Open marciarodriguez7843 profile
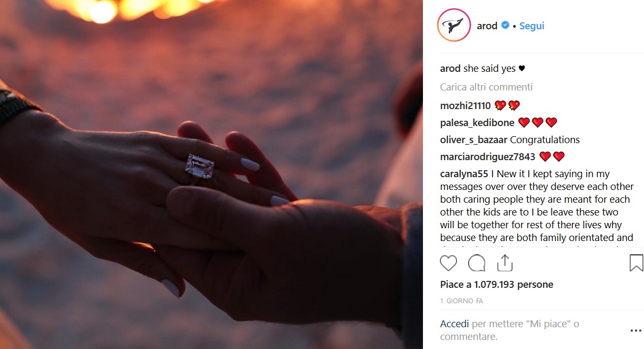This screenshot has width=644, height=349. click(488, 157)
